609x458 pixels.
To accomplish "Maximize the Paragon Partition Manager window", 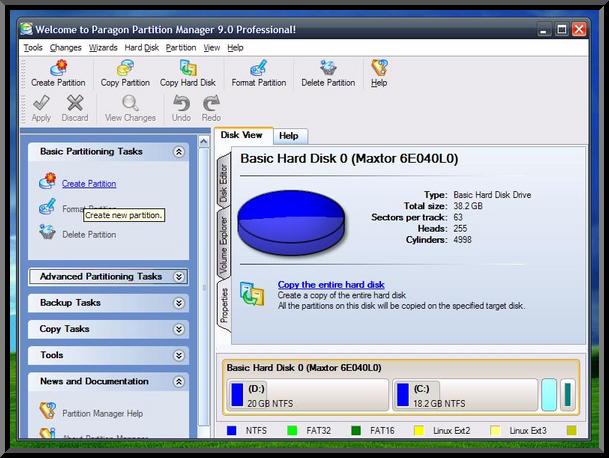I will tap(562, 30).
